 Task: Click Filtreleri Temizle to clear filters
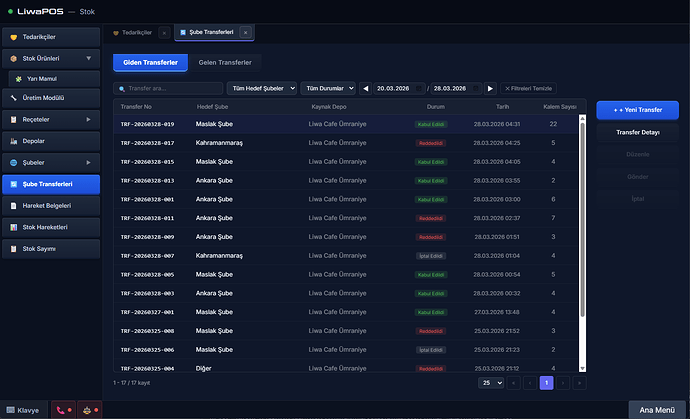click(x=527, y=88)
